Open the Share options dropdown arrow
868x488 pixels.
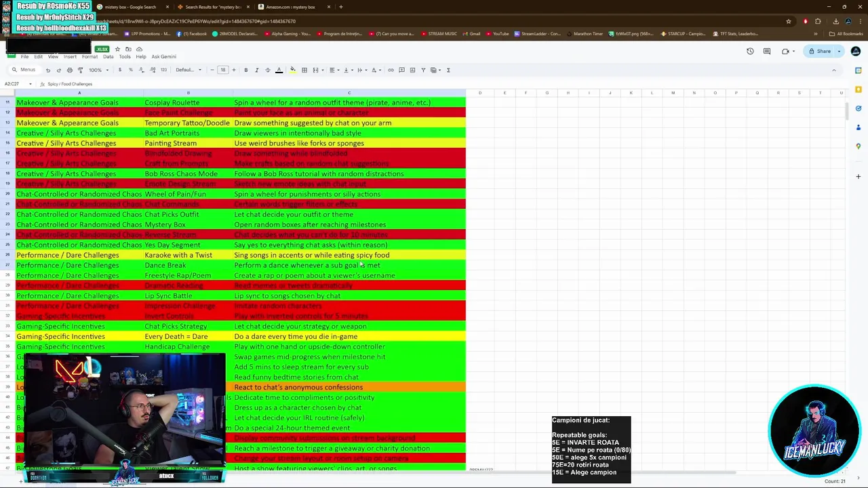coord(839,52)
